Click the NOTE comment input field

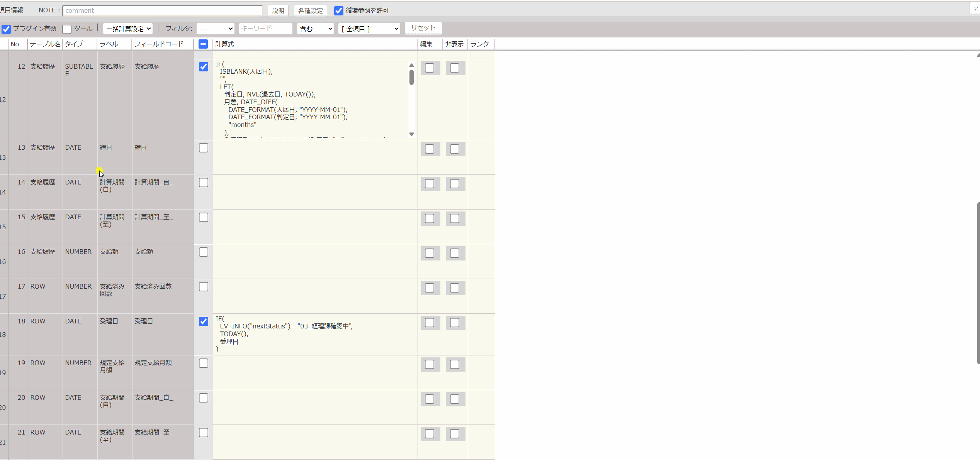(x=162, y=10)
